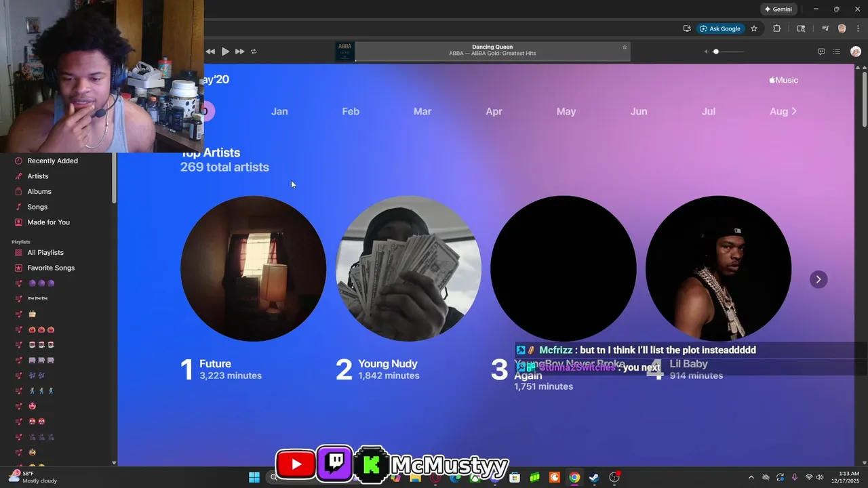Open the lyrics panel icon

pyautogui.click(x=821, y=52)
